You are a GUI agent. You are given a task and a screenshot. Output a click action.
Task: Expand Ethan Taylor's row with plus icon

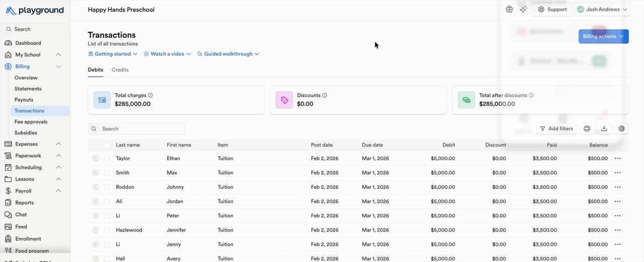tap(96, 159)
